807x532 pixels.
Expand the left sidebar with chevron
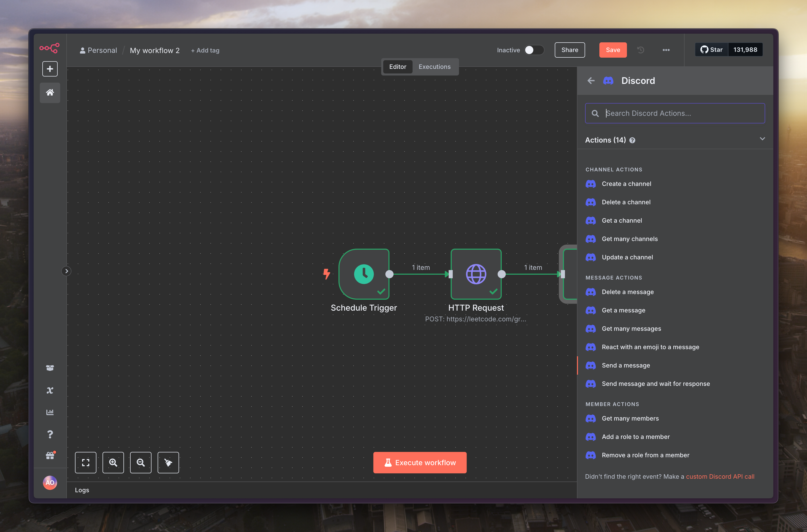67,271
